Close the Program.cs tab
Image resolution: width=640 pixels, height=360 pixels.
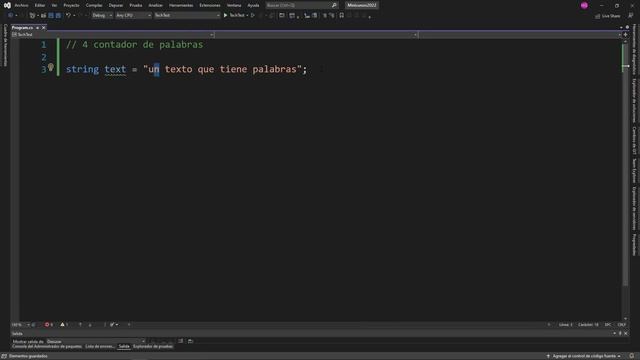pyautogui.click(x=44, y=28)
